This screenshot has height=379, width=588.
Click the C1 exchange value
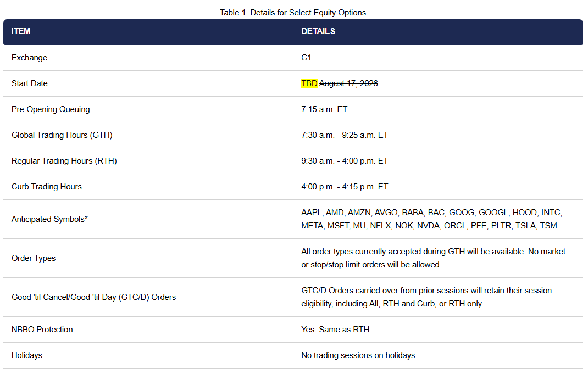point(306,58)
